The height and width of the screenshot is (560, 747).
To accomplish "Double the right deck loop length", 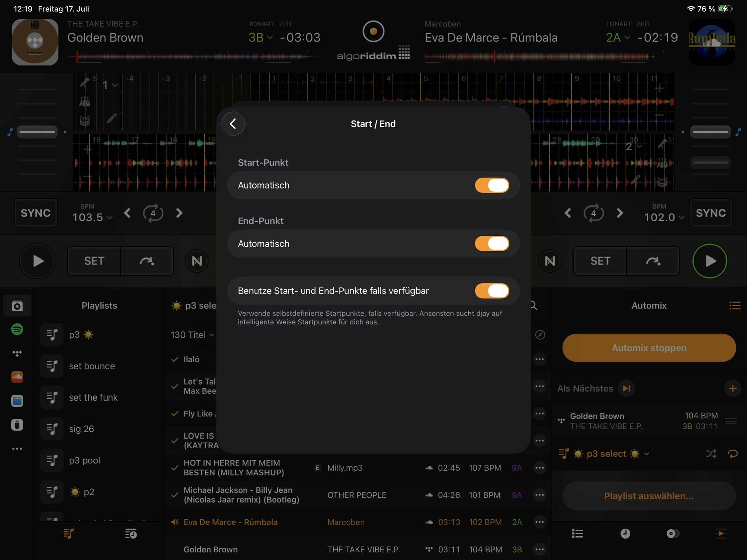I will tap(620, 213).
